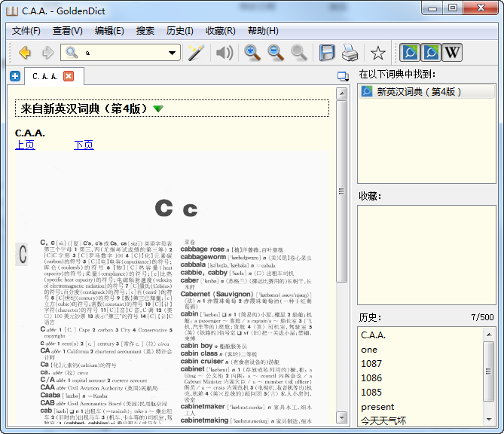
Task: Follow the 上页 link
Action: tap(25, 145)
